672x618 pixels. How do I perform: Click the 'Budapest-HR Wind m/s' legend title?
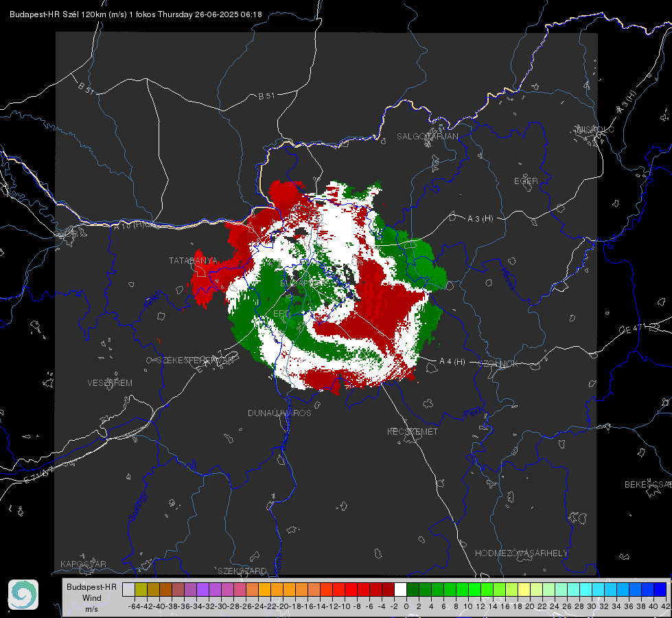click(x=92, y=598)
